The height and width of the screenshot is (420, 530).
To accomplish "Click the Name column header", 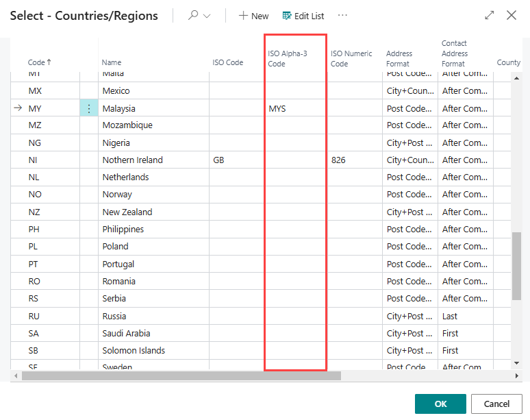I will (112, 62).
